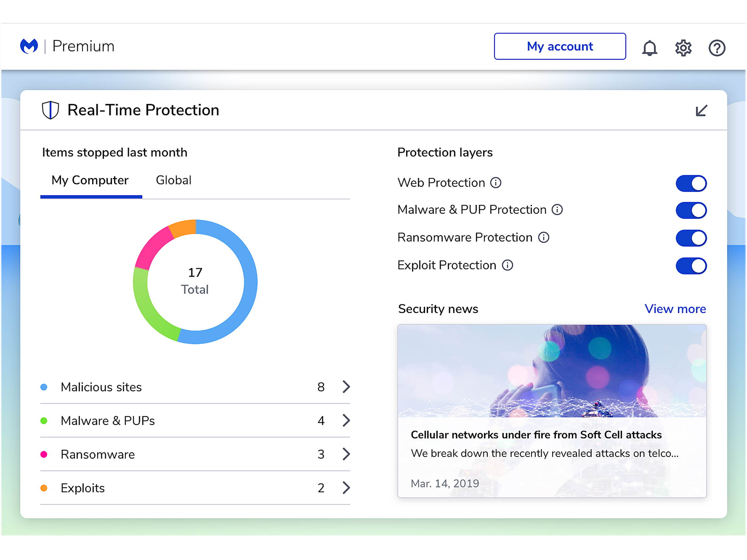Viewport: 747px width, 560px height.
Task: Expand the Ransomware detections row
Action: pos(346,454)
